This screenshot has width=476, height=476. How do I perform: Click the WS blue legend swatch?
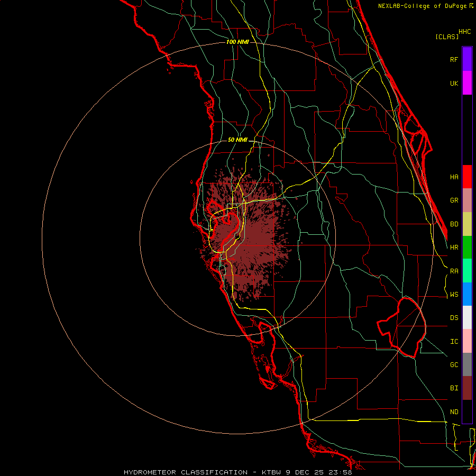click(467, 294)
